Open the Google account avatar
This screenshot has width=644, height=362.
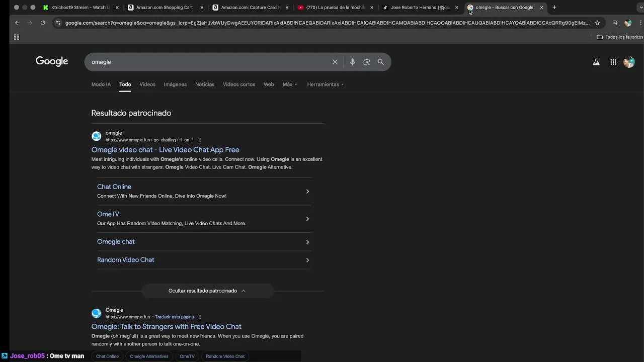tap(629, 62)
